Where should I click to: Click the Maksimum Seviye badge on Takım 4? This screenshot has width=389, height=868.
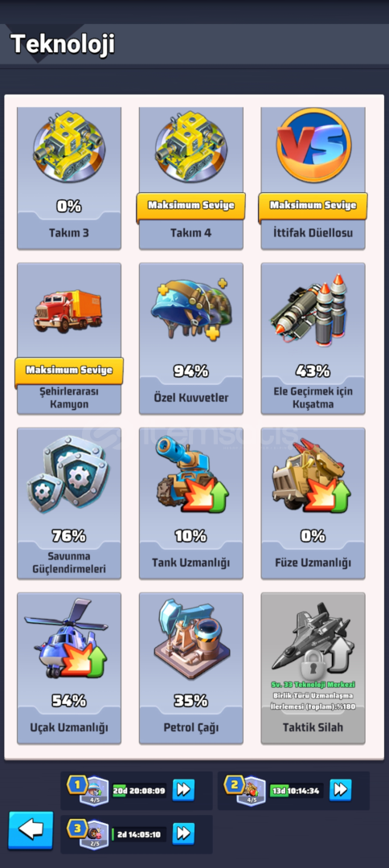click(x=191, y=206)
